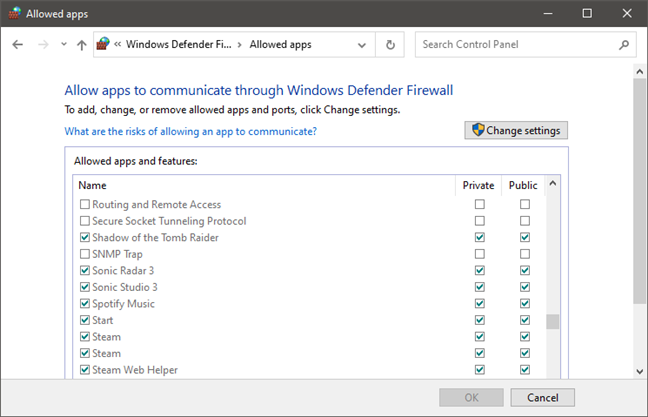
Task: Refresh the Allowed apps page
Action: [x=390, y=45]
